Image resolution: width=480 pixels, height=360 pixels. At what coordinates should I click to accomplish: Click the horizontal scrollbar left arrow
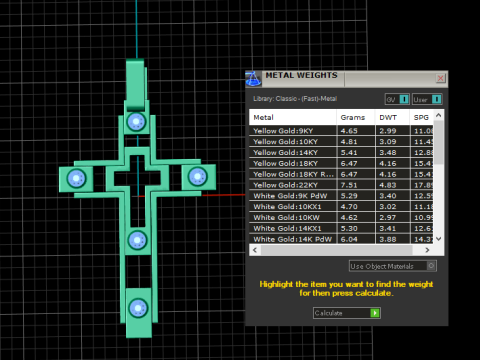255,250
